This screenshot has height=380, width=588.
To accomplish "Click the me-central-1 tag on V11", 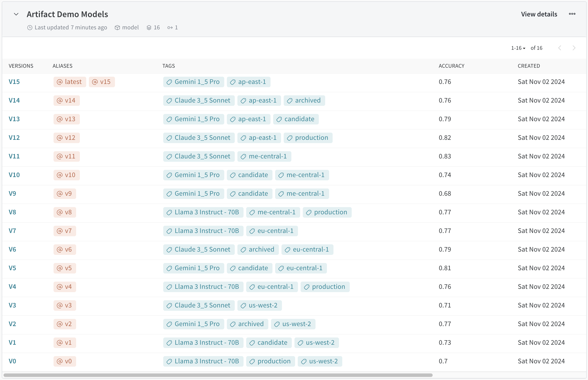I will 264,156.
